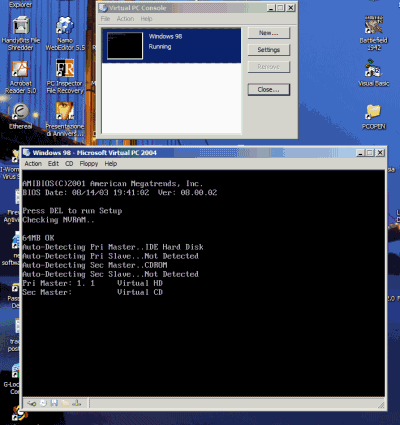
Task: Select the Acrobat Reader 5.0 desktop icon
Action: [21, 77]
